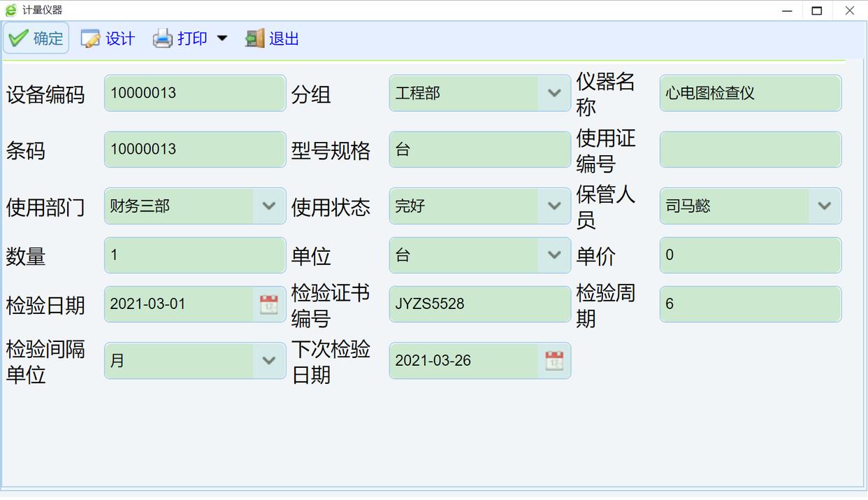Open calendar picker for 检验日期
This screenshot has height=500, width=868.
point(269,304)
